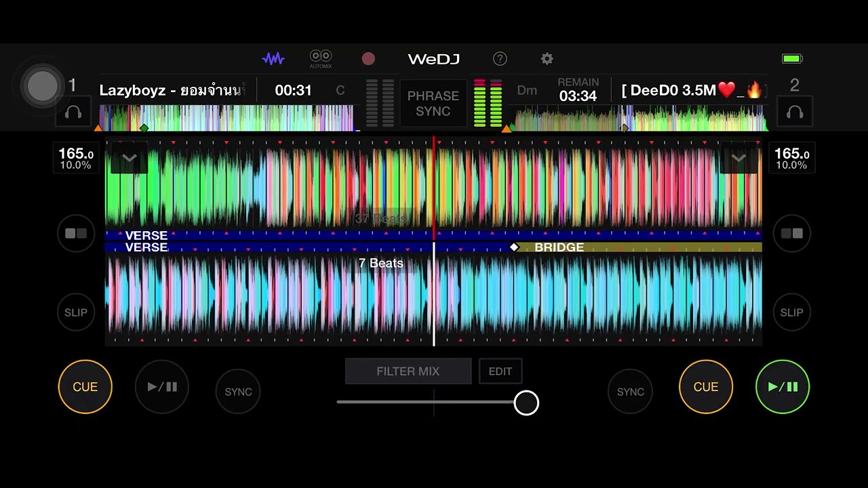Play or pause deck 1
The width and height of the screenshot is (868, 488).
(162, 387)
